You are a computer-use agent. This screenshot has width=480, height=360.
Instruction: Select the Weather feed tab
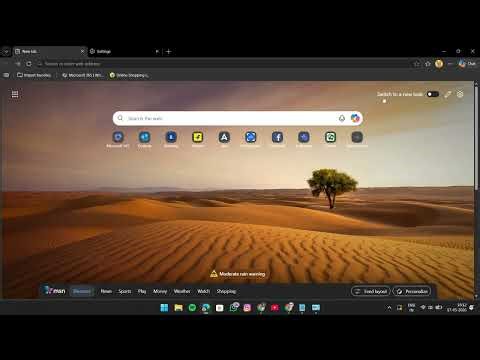182,291
